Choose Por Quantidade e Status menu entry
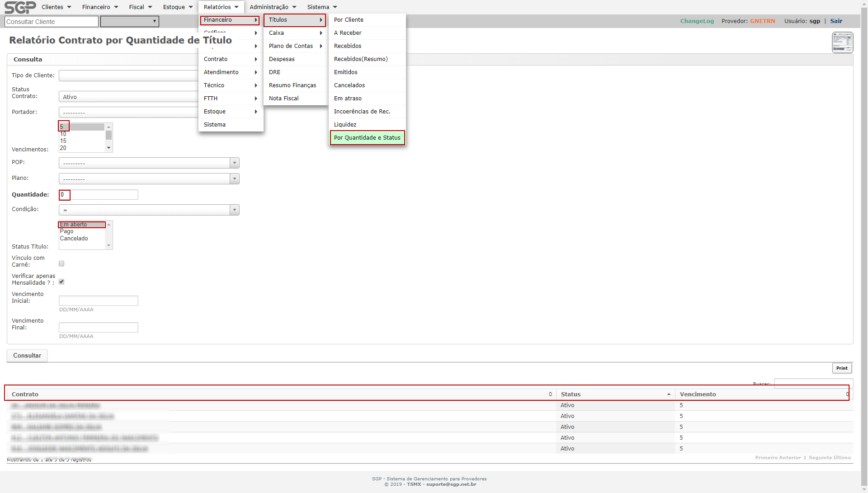868x493 pixels. (367, 138)
